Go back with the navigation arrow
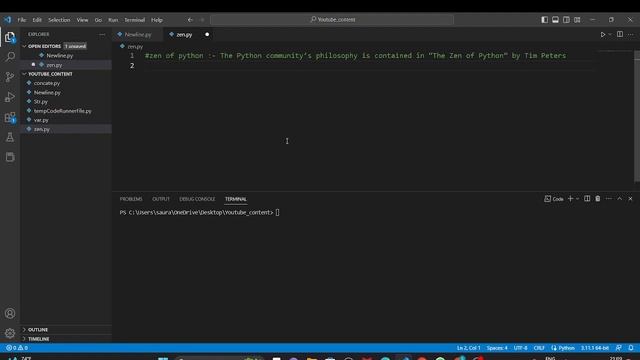Viewport: 640px width, 360px height. (190, 20)
